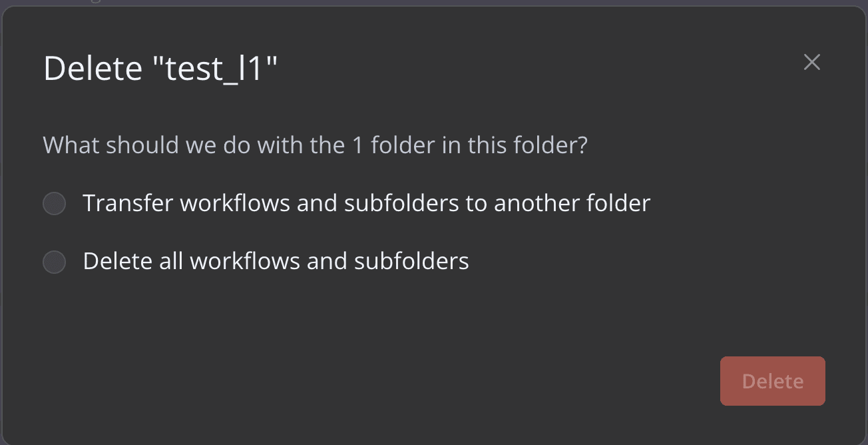This screenshot has height=445, width=868.
Task: Click the "Delete all workflows and subfolders" label
Action: point(276,261)
